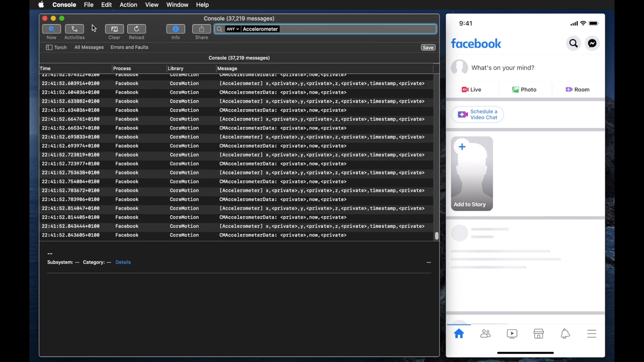The height and width of the screenshot is (362, 644).
Task: Select log row at 22:41:52.665347+0100
Action: point(237,128)
